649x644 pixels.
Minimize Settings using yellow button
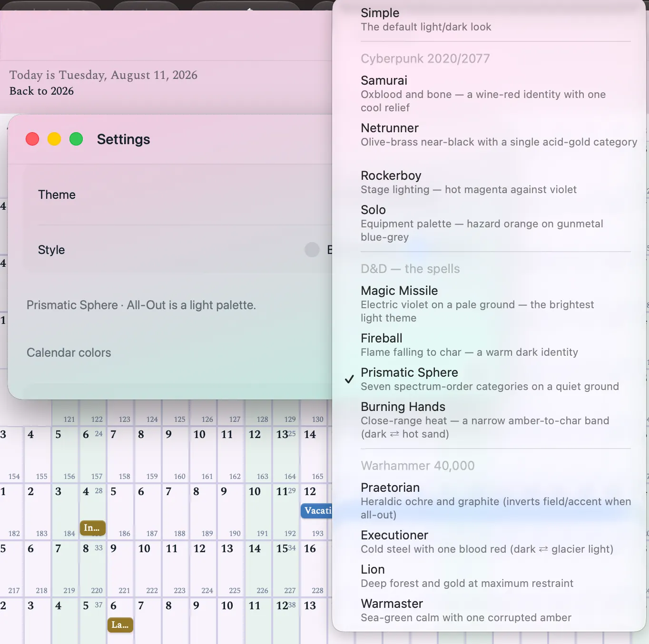point(54,139)
